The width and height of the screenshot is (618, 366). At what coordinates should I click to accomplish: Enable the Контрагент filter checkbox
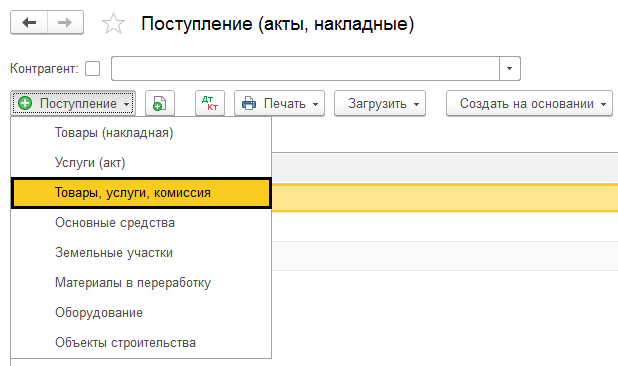click(93, 69)
